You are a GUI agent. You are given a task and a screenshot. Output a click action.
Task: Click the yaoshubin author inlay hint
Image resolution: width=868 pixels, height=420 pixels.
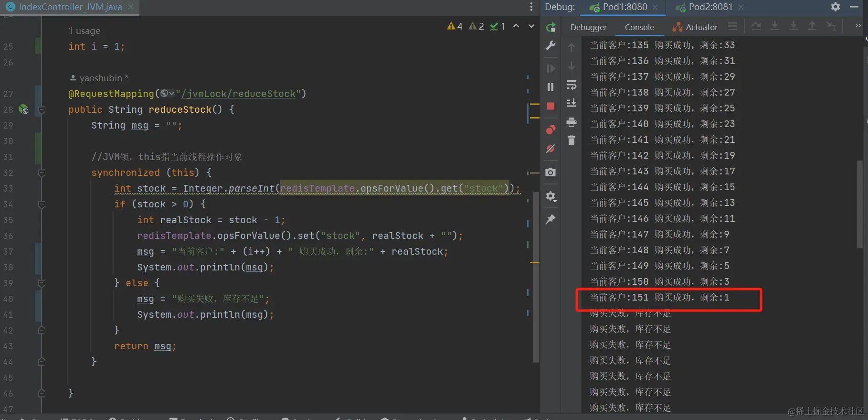coord(99,78)
